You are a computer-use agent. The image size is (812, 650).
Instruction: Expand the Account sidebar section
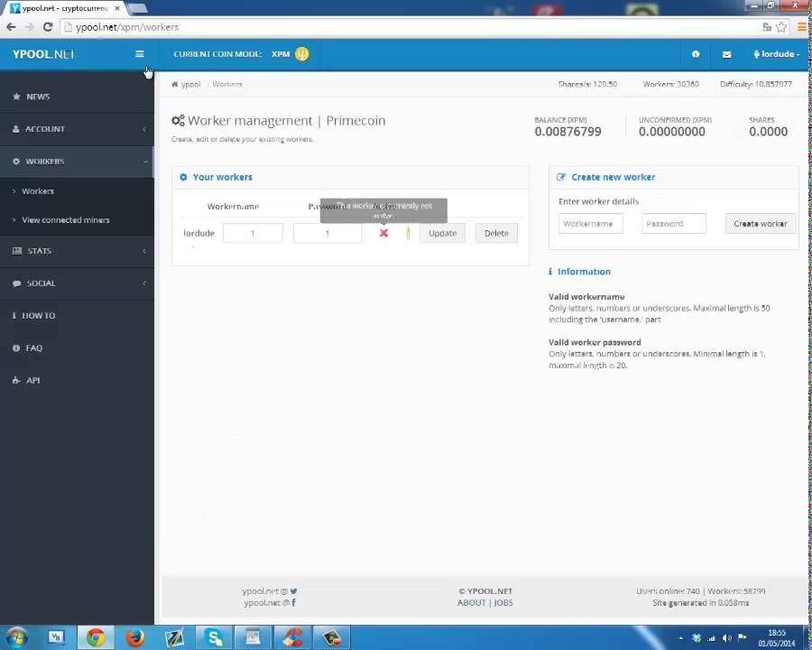coord(77,128)
